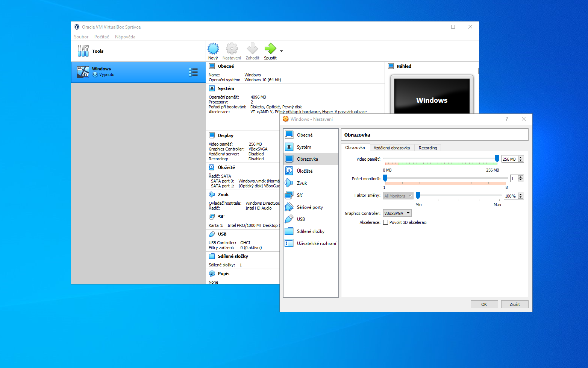Switch to the Recording tab
Screen dimensions: 588x368
(428, 148)
